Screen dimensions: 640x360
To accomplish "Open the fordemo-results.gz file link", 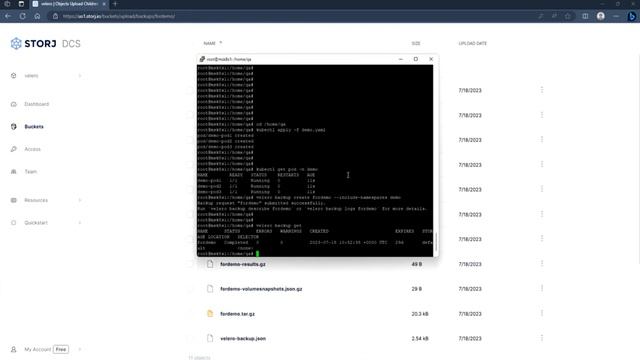I will tap(243, 264).
